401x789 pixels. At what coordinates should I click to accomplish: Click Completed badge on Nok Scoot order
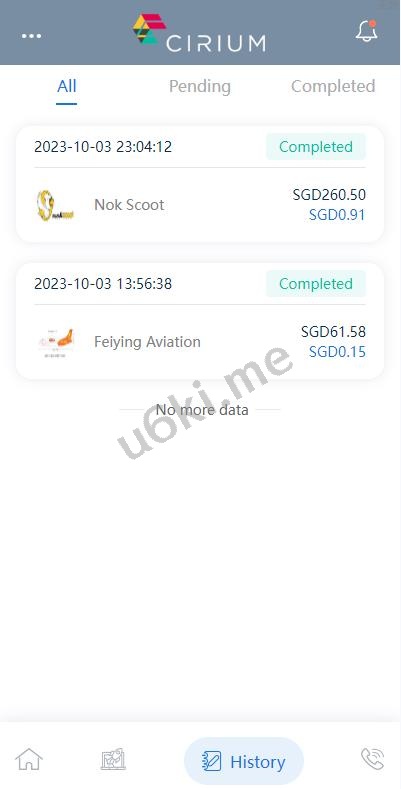pyautogui.click(x=315, y=147)
